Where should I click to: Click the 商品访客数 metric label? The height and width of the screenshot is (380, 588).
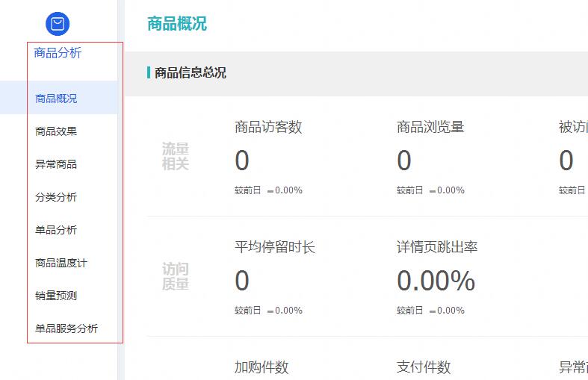[x=268, y=127]
